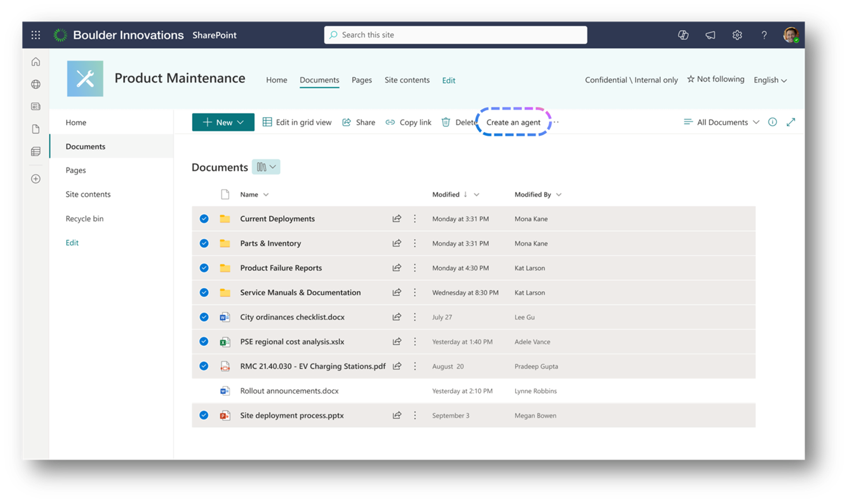
Task: Open Recycle bin in the left navigation
Action: tap(85, 219)
